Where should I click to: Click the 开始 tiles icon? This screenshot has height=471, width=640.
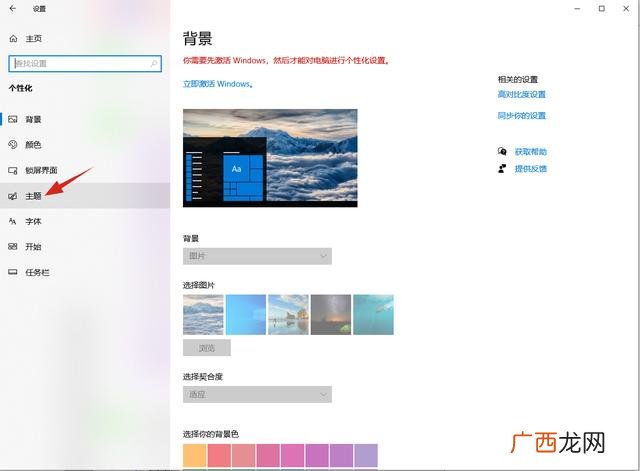[13, 247]
